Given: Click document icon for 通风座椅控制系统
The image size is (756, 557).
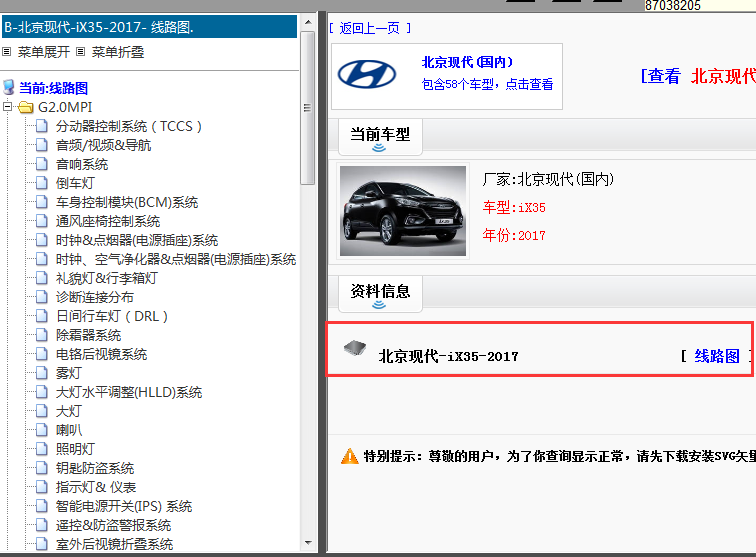Looking at the screenshot, I should tap(42, 221).
